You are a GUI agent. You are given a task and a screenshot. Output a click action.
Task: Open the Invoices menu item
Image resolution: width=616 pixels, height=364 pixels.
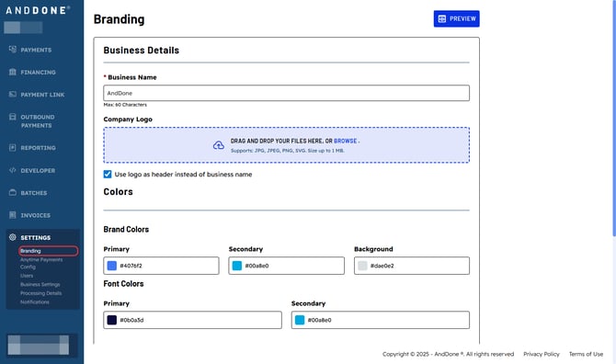[x=35, y=216]
